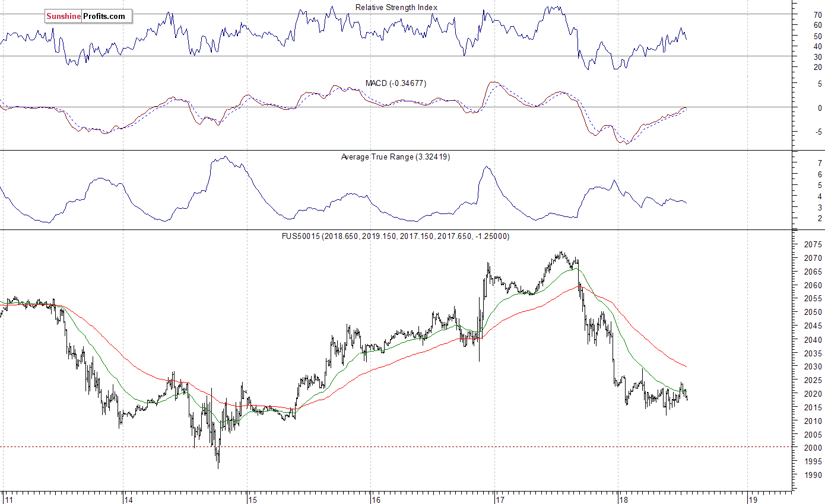Click date label 18 on time axis
Viewport: 825px width, 504px height.
(623, 499)
